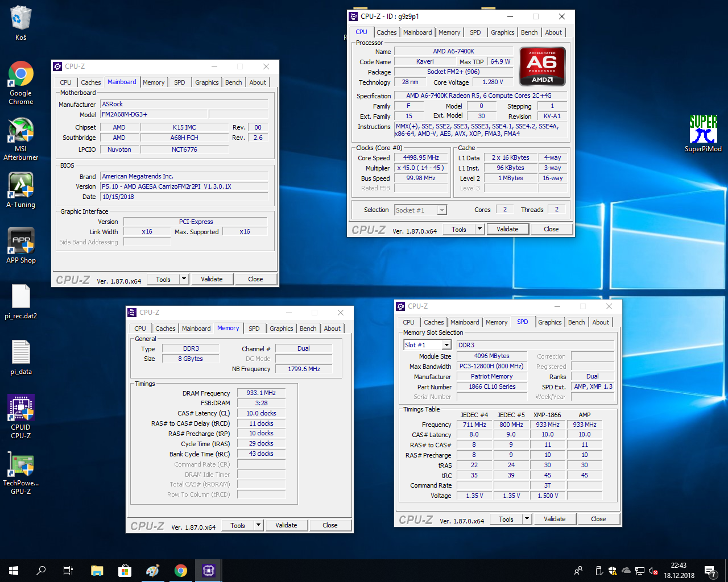The image size is (728, 582).
Task: Open Mainboard tab in Memory window
Action: click(196, 329)
